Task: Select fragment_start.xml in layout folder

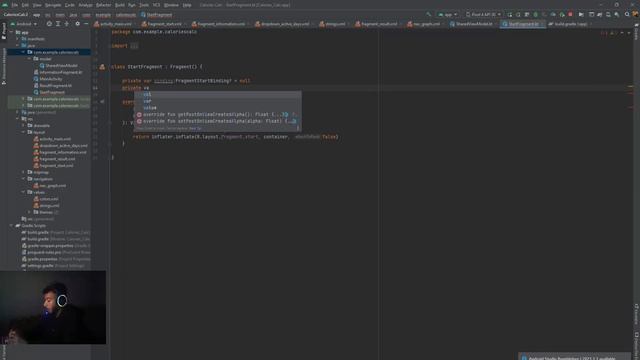Action: click(53, 166)
